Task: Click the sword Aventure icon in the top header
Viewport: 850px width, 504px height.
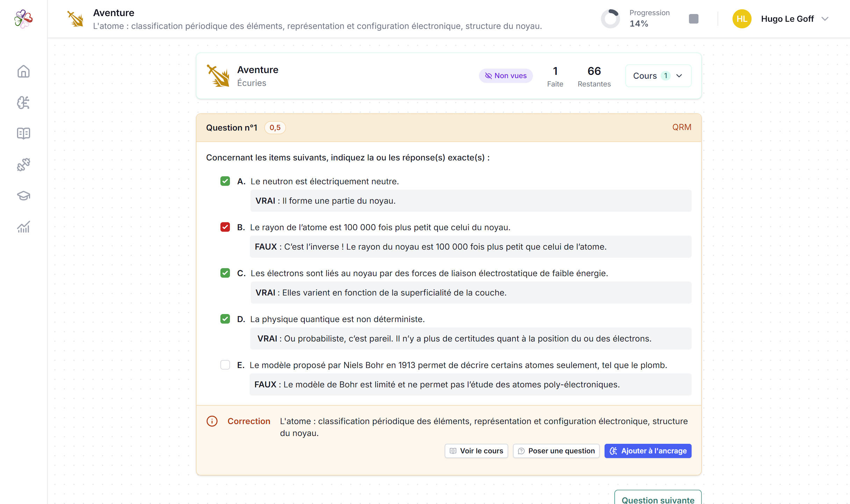Action: coord(75,19)
